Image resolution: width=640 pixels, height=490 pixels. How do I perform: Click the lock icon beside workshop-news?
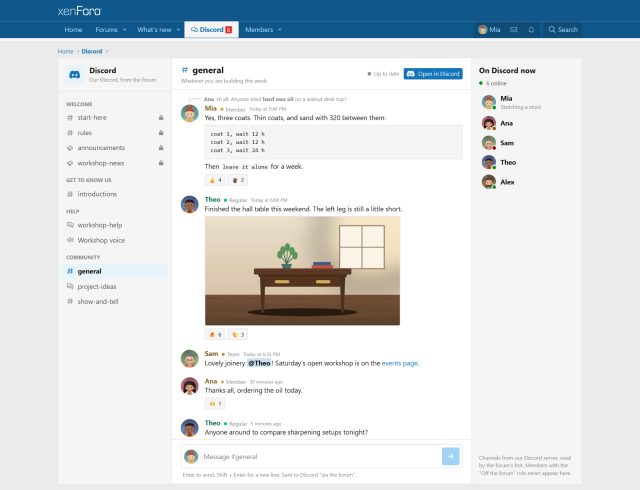tap(161, 163)
